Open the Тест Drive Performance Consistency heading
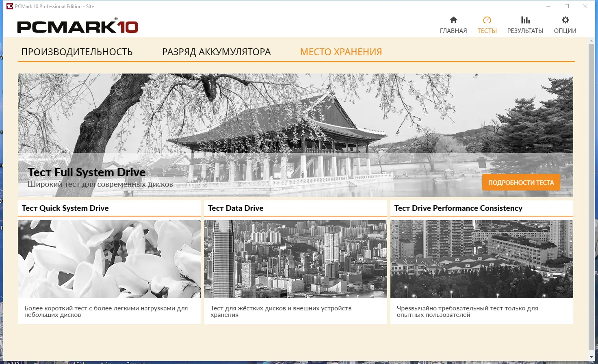Viewport: 598px width, 364px height. [458, 208]
